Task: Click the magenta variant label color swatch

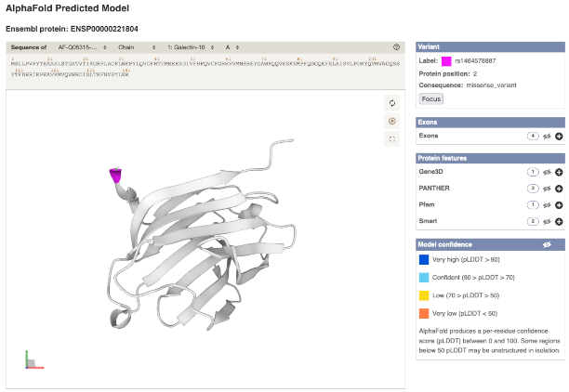Action: [x=446, y=61]
